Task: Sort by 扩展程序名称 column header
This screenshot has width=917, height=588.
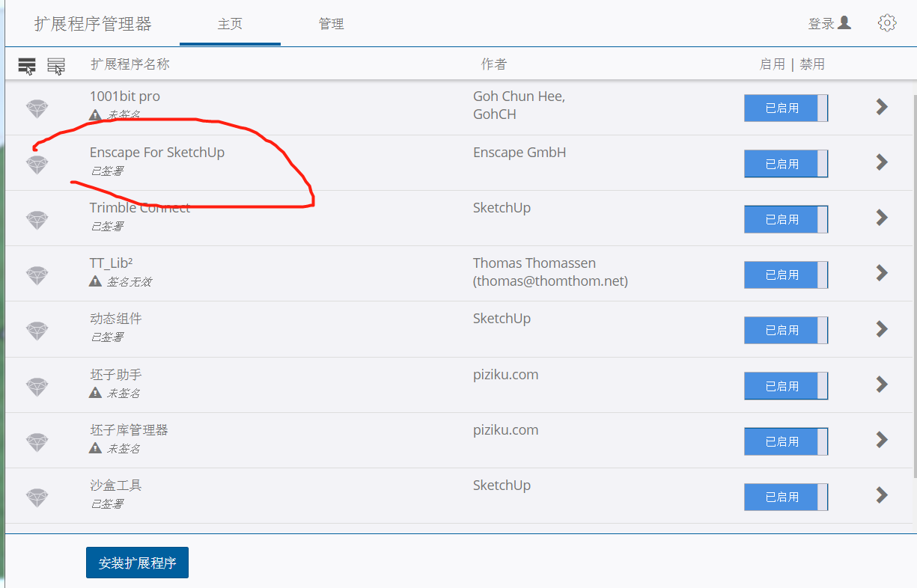Action: click(130, 64)
